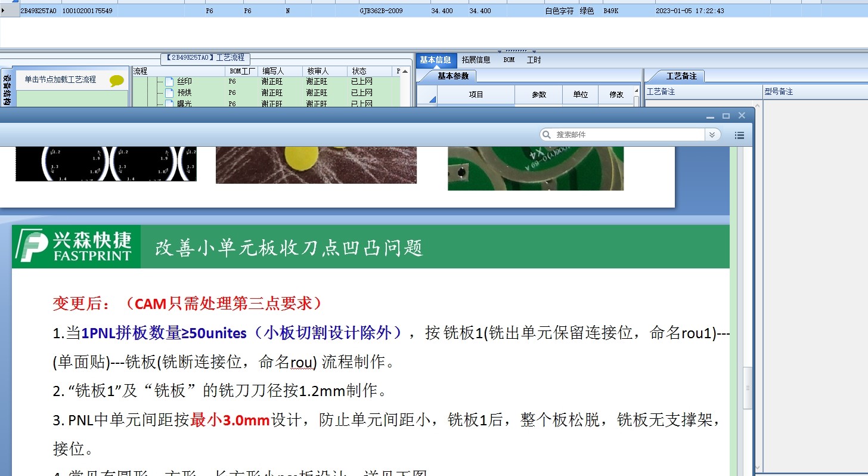Expand advanced mail search options chevron
Image resolution: width=868 pixels, height=476 pixels.
(712, 135)
